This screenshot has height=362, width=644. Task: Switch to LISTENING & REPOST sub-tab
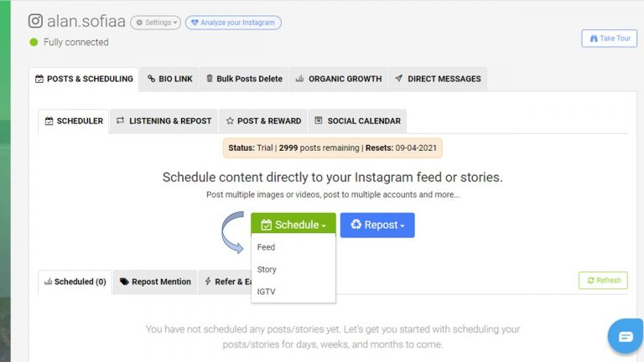164,121
